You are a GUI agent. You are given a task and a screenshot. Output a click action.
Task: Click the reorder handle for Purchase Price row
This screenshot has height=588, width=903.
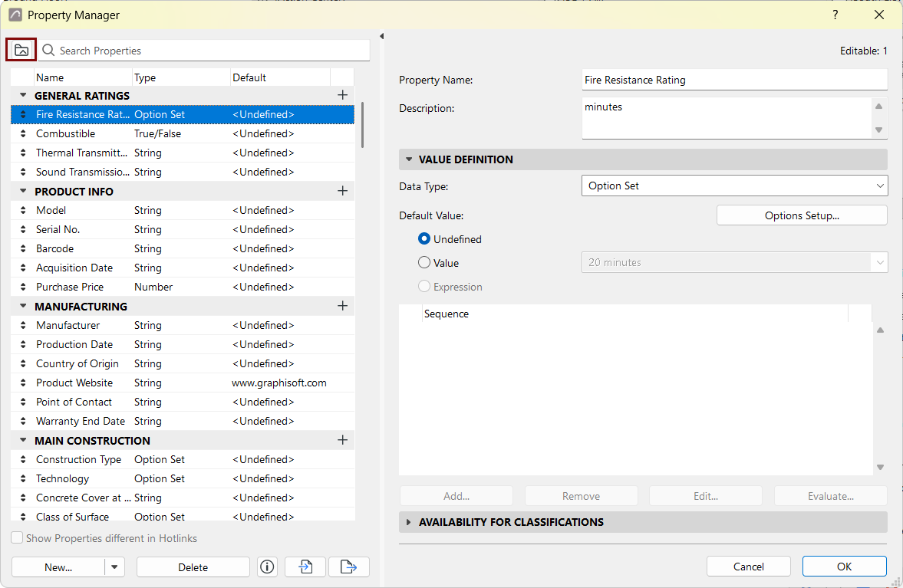(x=23, y=287)
